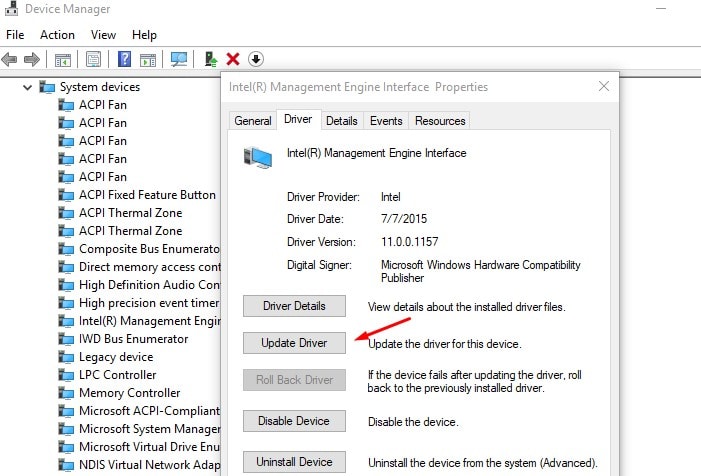701x476 pixels.
Task: Open the Resources tab
Action: click(440, 121)
